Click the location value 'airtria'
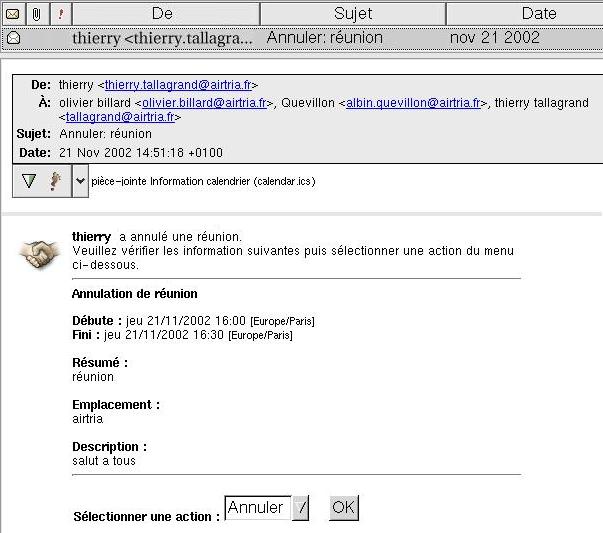This screenshot has width=603, height=533. [x=88, y=419]
